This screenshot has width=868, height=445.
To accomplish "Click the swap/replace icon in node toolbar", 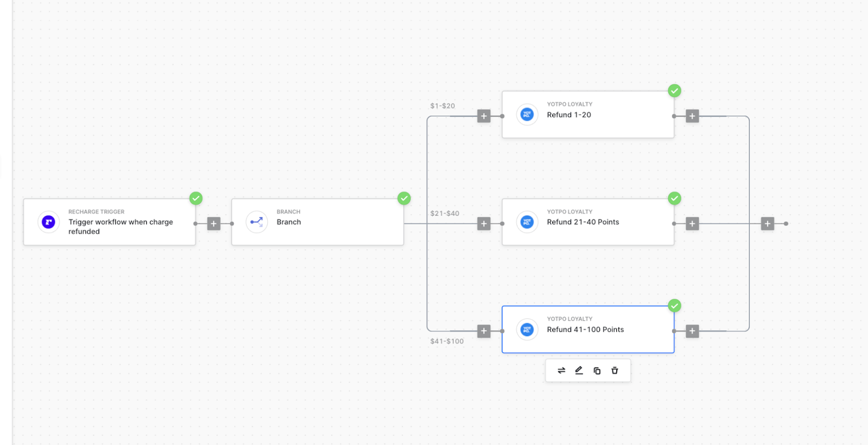I will coord(561,370).
